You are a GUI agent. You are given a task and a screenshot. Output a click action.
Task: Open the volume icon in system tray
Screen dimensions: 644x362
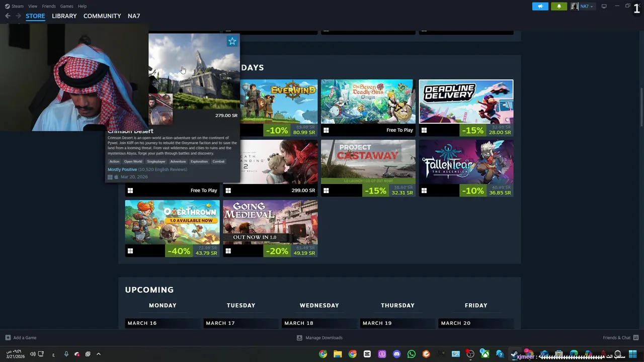tap(33, 354)
